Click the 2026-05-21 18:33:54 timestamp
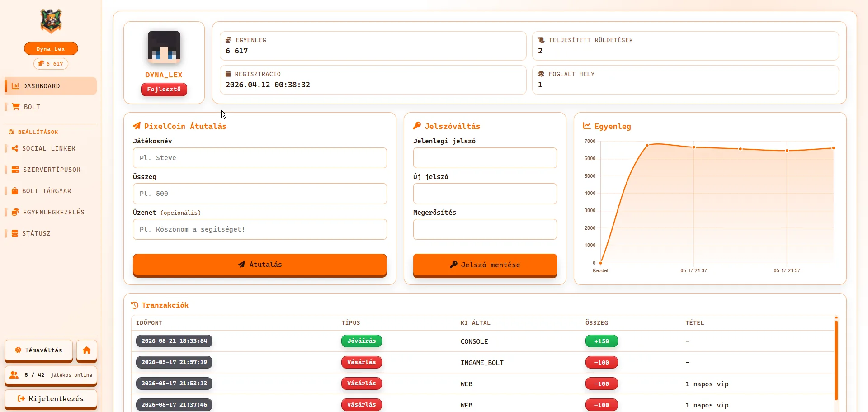 [174, 341]
